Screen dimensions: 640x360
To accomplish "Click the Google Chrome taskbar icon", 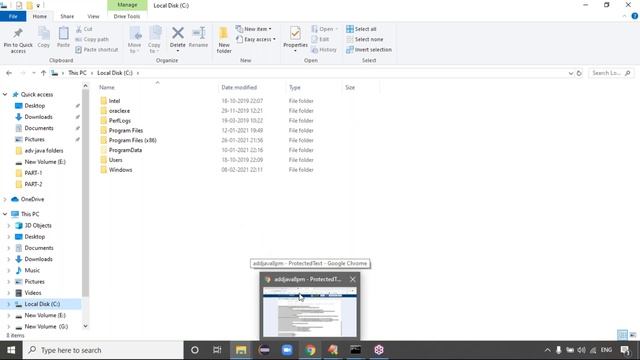I will tap(310, 350).
